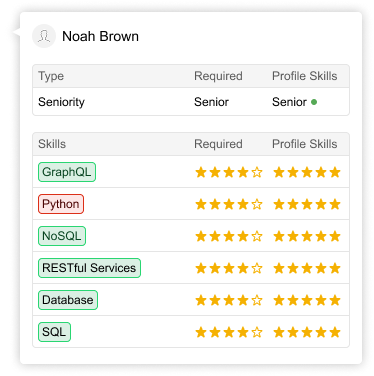Click Profile Skills header in skills table
This screenshot has height=376, width=374.
[305, 144]
